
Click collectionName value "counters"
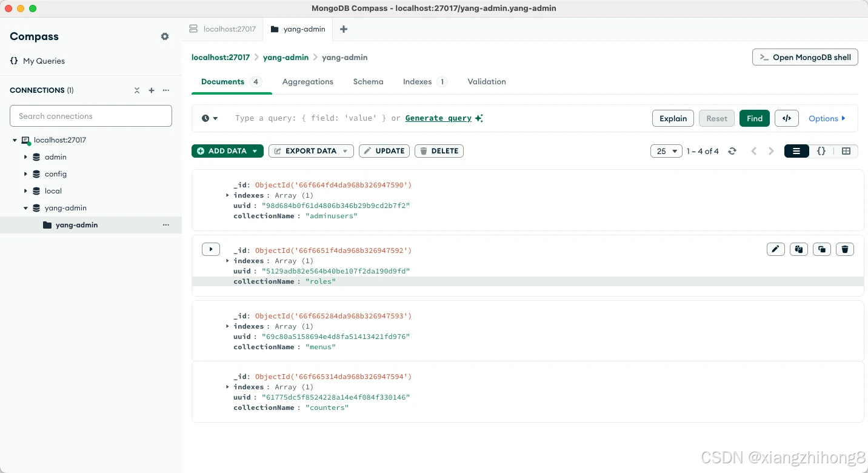coord(327,408)
